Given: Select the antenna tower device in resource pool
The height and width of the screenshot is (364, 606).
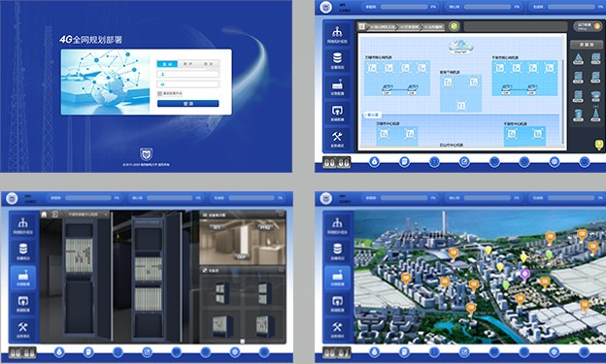Looking at the screenshot, I should click(x=595, y=115).
